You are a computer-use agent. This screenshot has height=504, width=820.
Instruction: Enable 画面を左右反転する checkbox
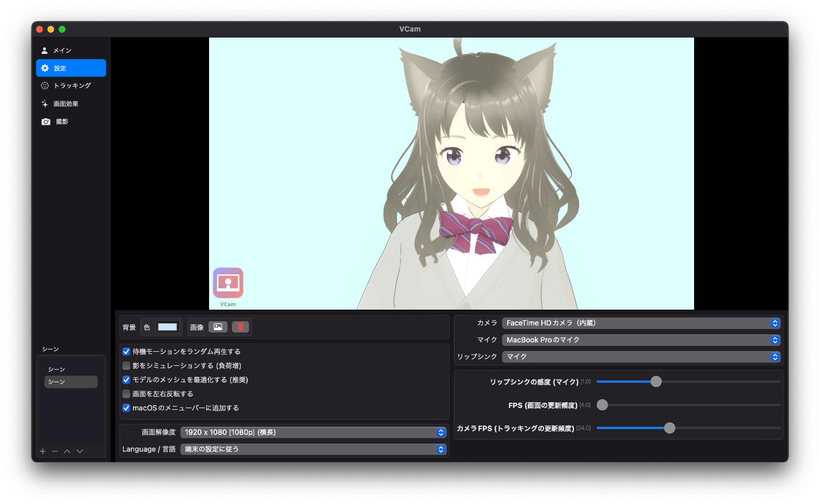(x=126, y=394)
